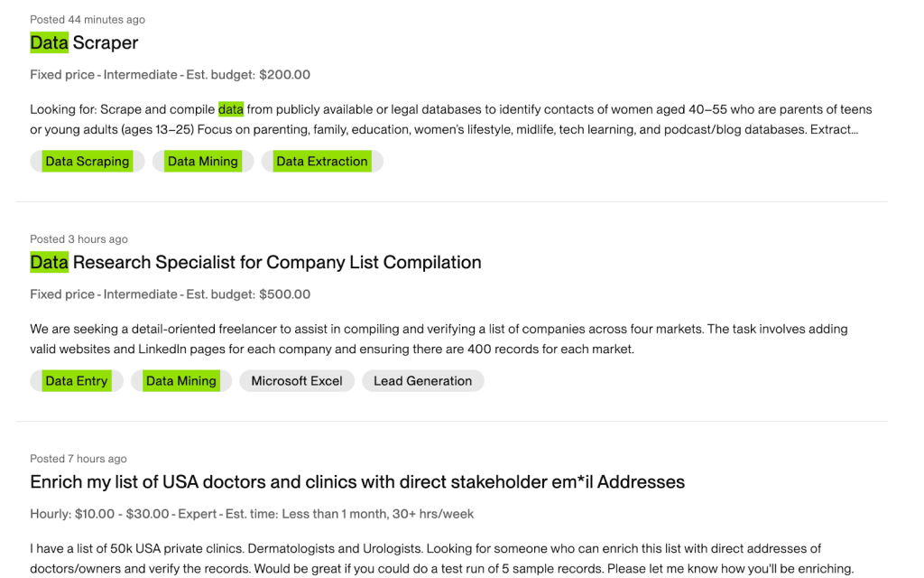The width and height of the screenshot is (924, 578).
Task: Click the Hourly $10.00 - $30.00 details line
Action: point(252,514)
